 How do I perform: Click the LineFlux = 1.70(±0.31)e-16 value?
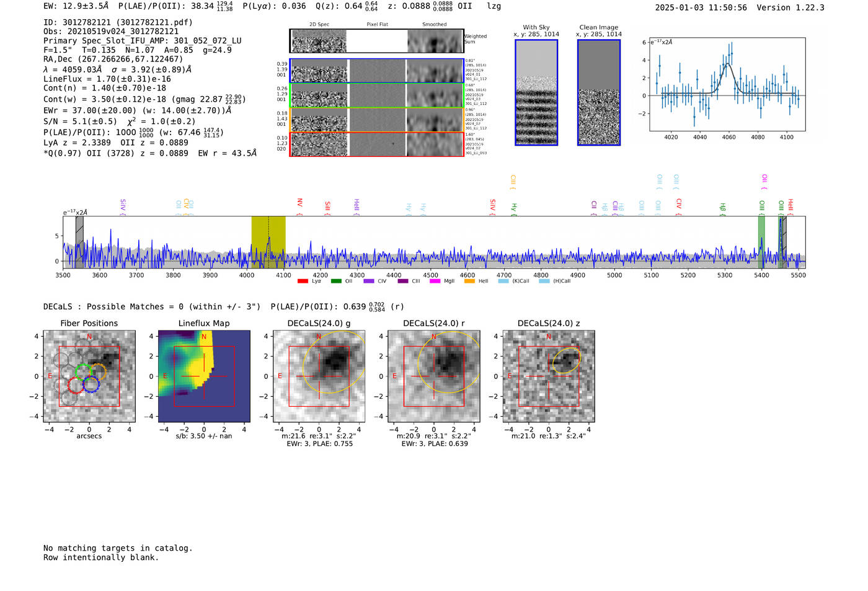tap(107, 79)
